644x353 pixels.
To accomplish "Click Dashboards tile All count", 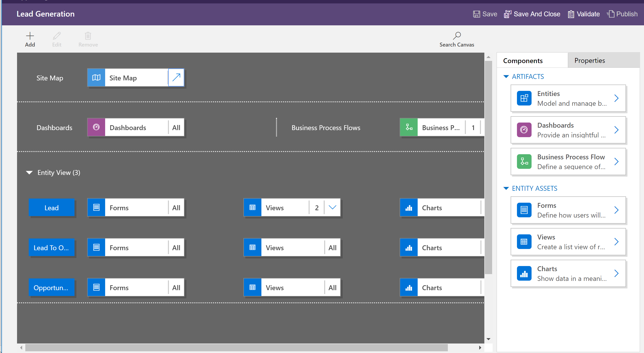I will click(176, 127).
